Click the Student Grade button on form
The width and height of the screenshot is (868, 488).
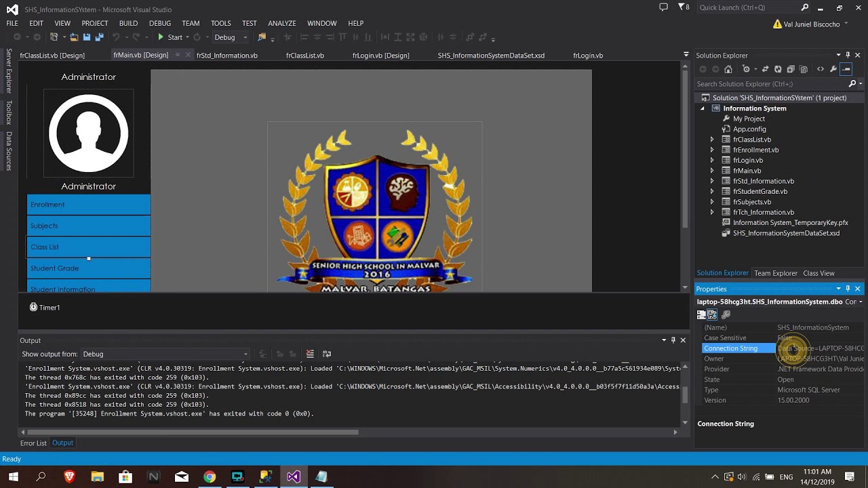89,268
